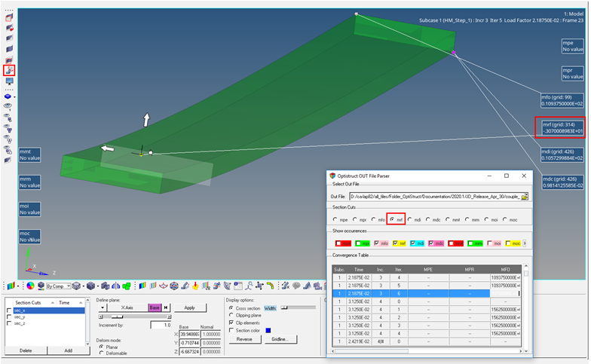
Task: Click the blue Section color swatch
Action: tap(268, 330)
